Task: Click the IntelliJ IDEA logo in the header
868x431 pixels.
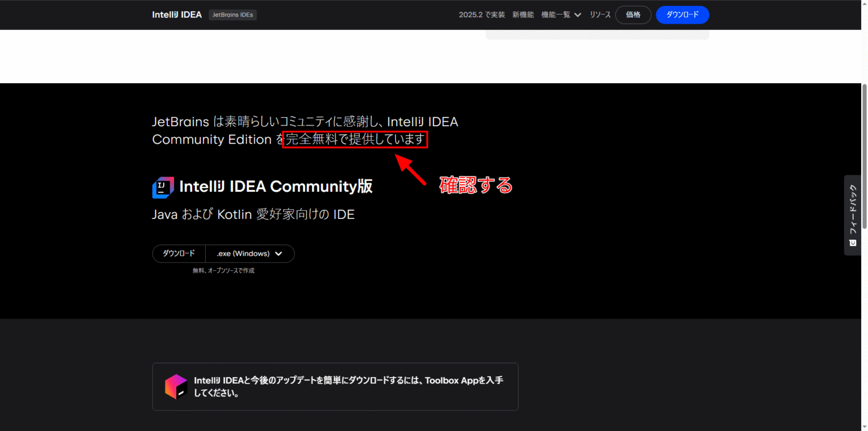Action: tap(176, 15)
